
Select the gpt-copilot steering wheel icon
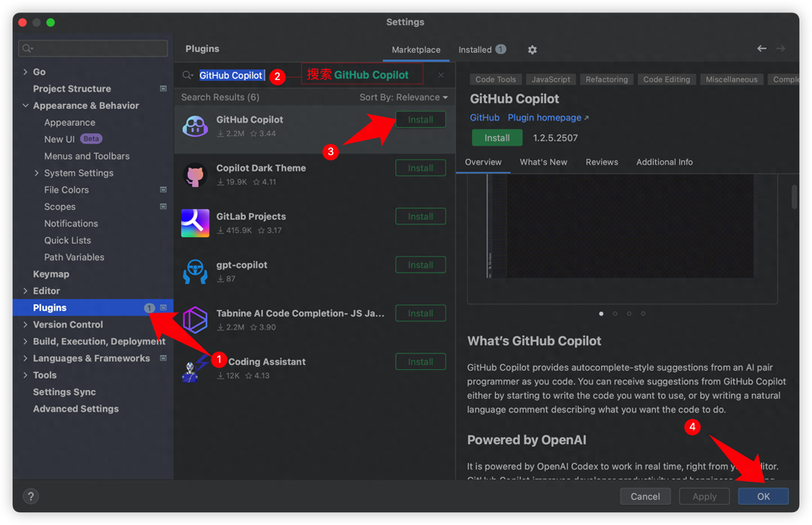point(195,271)
